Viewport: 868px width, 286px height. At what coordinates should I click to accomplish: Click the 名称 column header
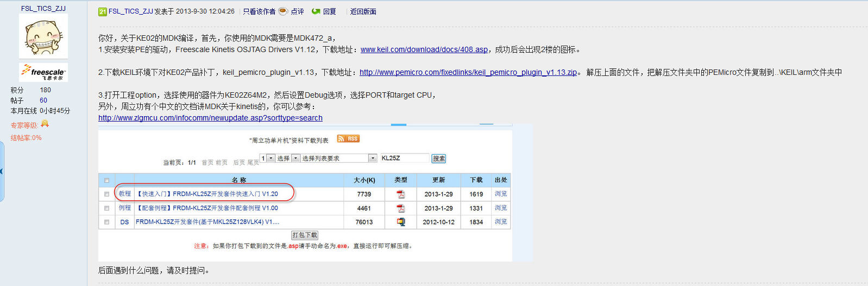pyautogui.click(x=239, y=180)
